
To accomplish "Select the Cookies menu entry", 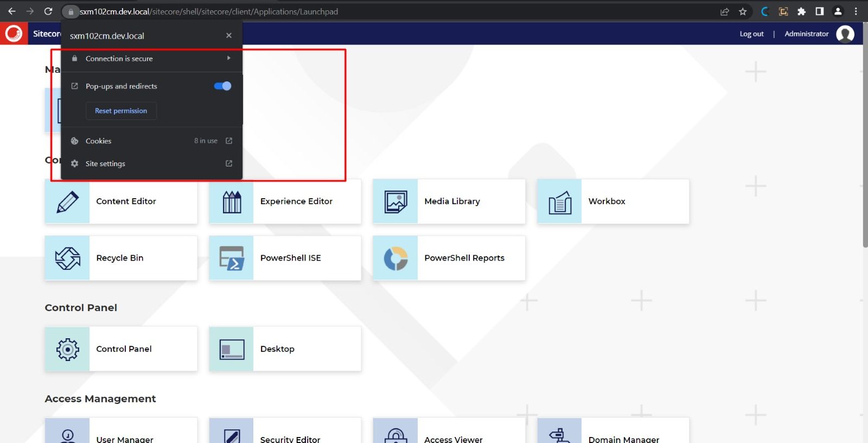I will pyautogui.click(x=152, y=141).
